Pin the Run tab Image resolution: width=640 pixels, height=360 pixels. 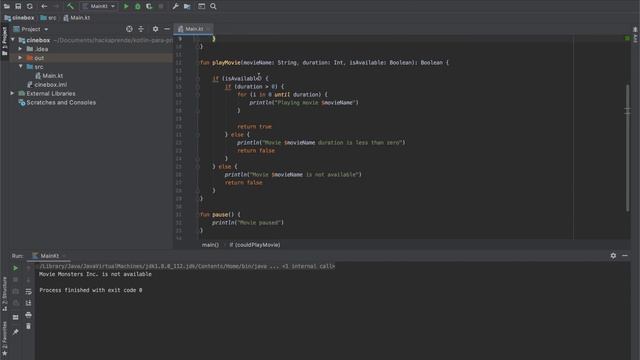click(x=15, y=332)
